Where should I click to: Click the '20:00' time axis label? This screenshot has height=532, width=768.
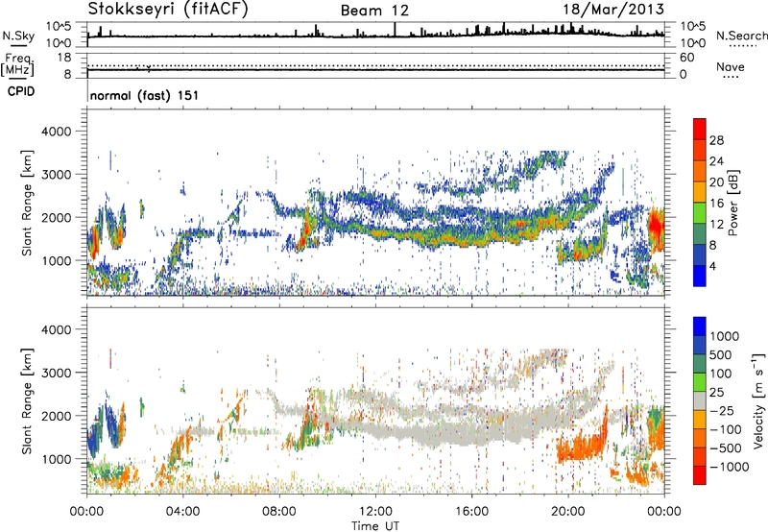point(568,512)
